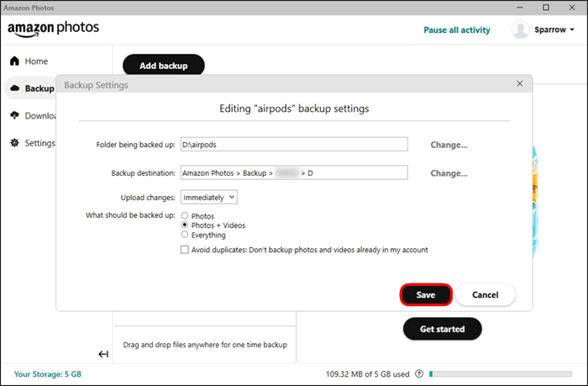
Task: Click the drag and drop backup area text
Action: tap(205, 345)
